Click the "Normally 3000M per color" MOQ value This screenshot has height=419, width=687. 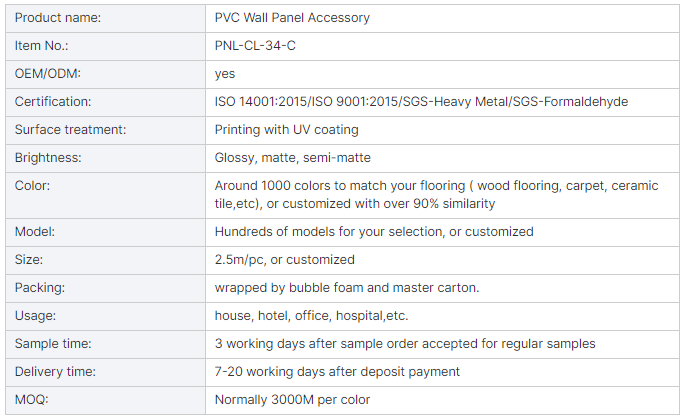(292, 399)
